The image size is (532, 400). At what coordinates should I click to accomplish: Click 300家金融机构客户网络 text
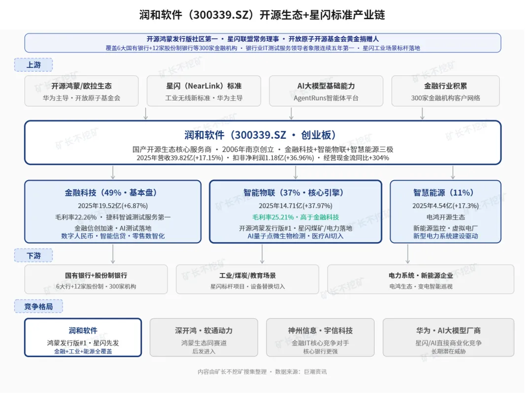coord(445,98)
